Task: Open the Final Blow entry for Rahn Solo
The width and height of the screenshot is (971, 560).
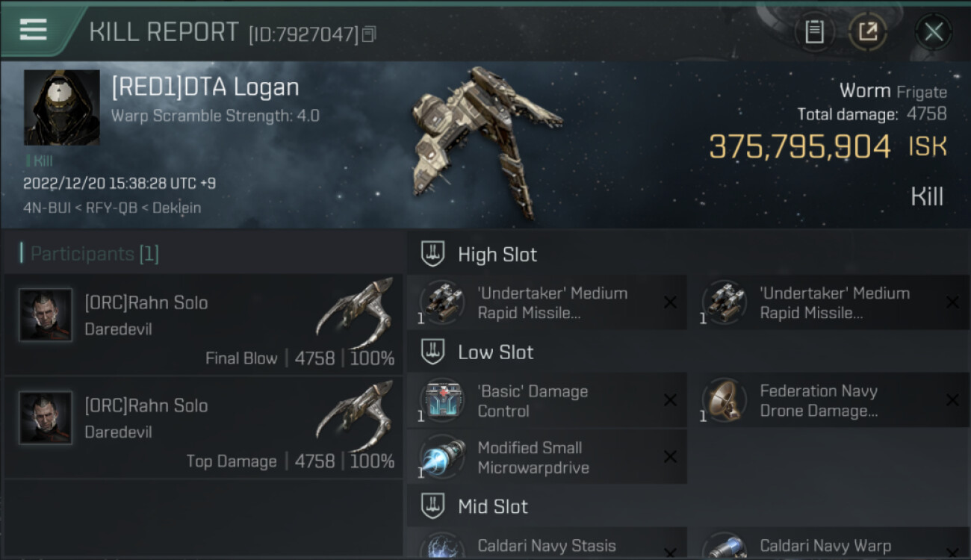Action: pyautogui.click(x=203, y=325)
